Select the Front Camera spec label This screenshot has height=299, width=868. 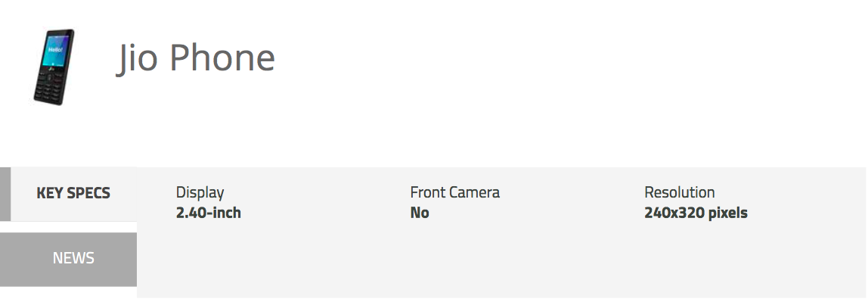[455, 193]
